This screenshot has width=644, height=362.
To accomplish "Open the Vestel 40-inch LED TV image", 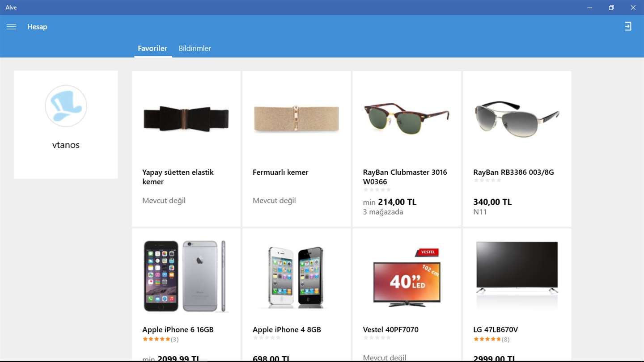I will coord(407,277).
